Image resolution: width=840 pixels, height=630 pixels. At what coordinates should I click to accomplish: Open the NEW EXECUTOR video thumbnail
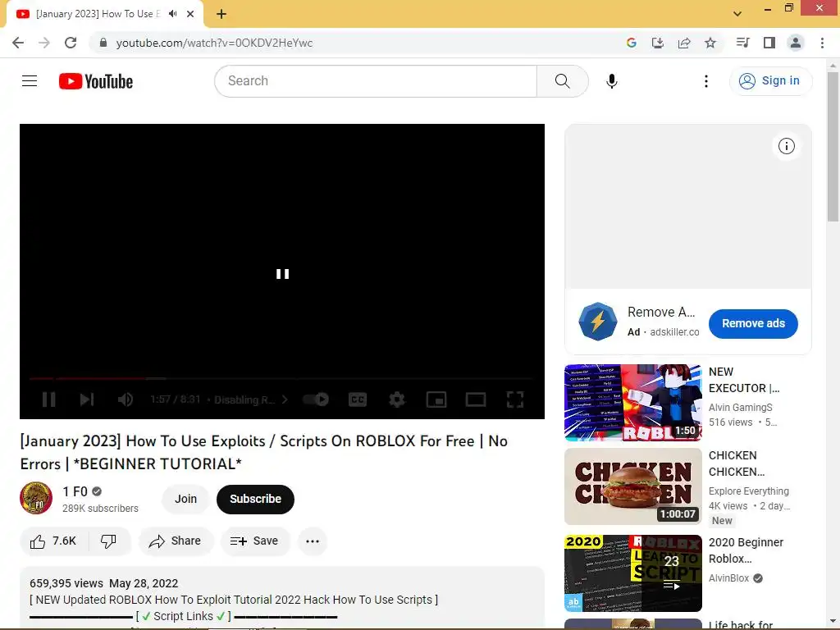tap(632, 402)
